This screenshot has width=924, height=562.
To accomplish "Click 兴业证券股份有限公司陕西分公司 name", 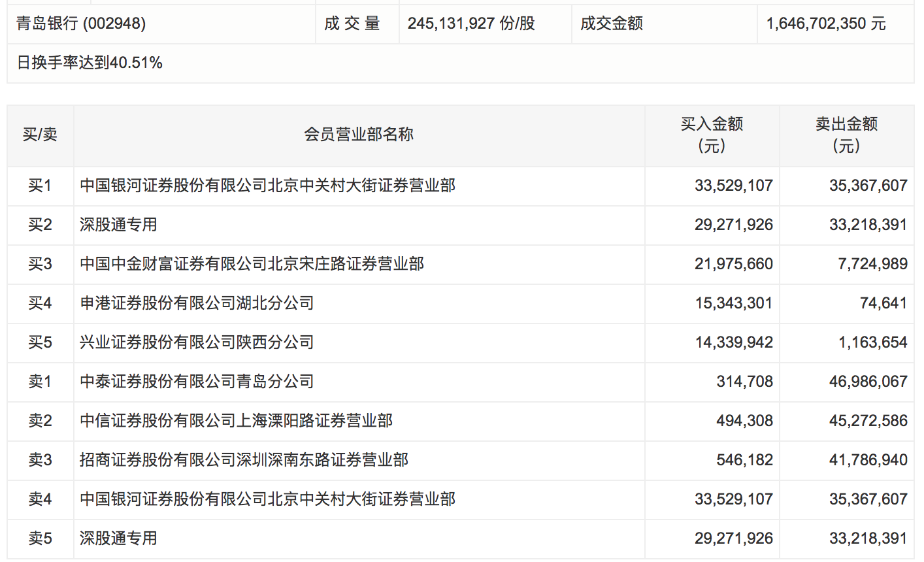I will 197,342.
